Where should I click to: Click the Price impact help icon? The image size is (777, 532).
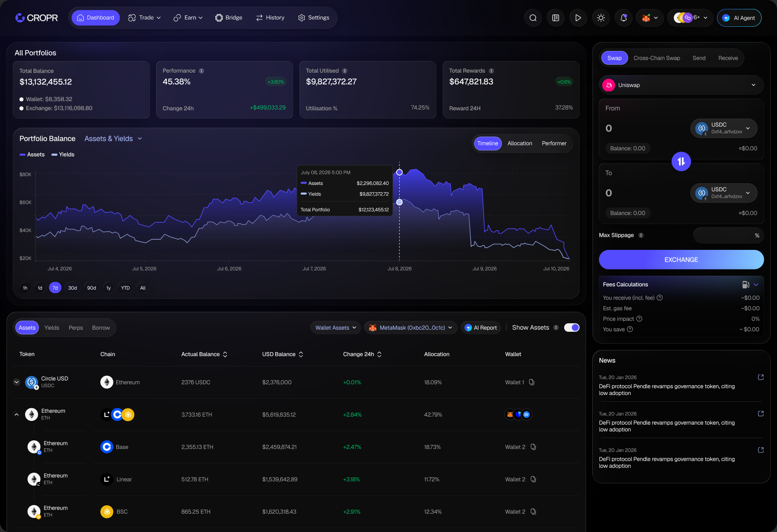click(639, 319)
